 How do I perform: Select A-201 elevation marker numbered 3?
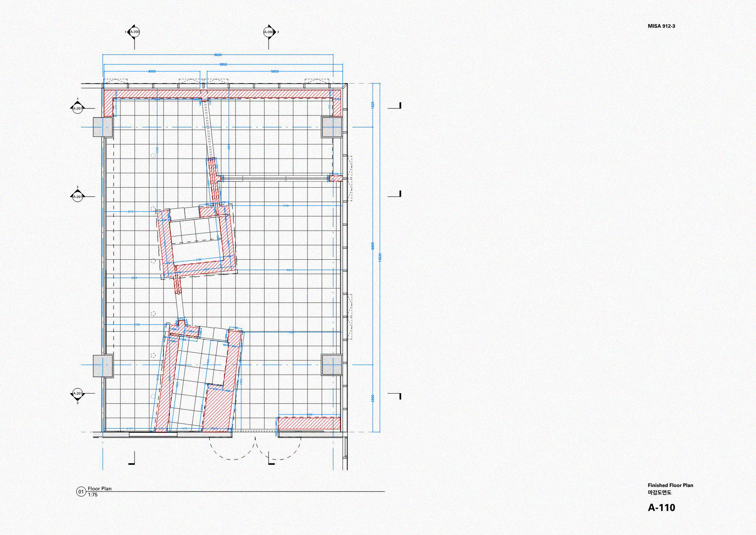[x=77, y=394]
